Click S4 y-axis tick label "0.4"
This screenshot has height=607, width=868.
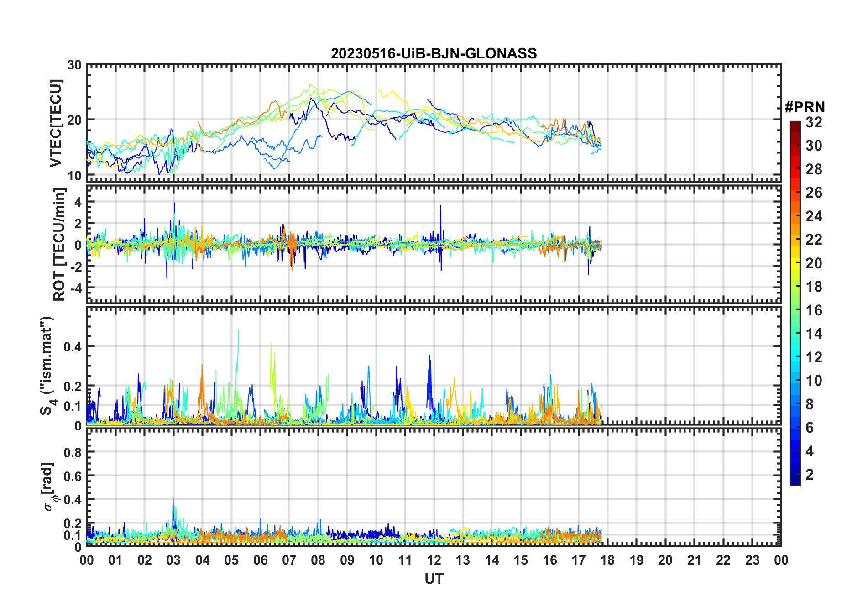73,347
